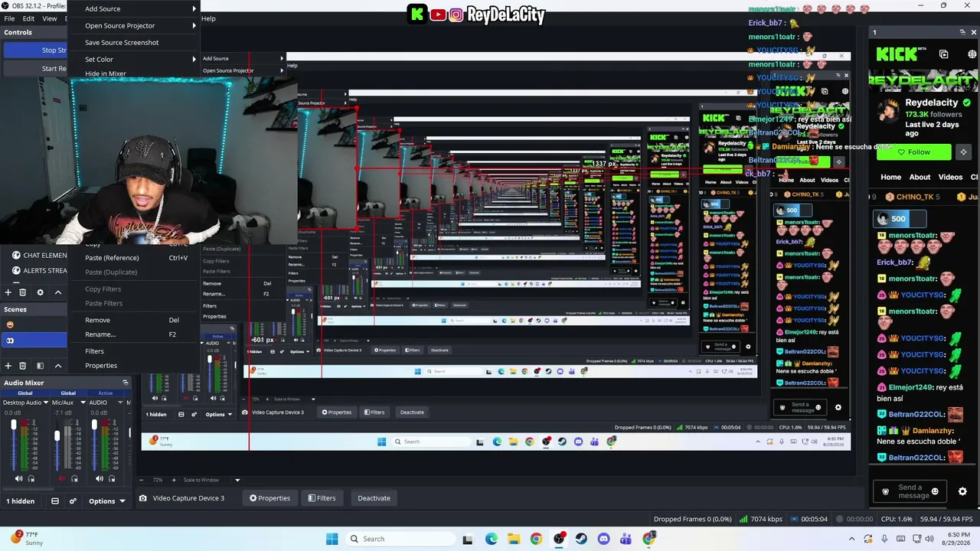Screen dimensions: 980x551
Task: Mute the Desktop Audio channel
Action: point(18,479)
